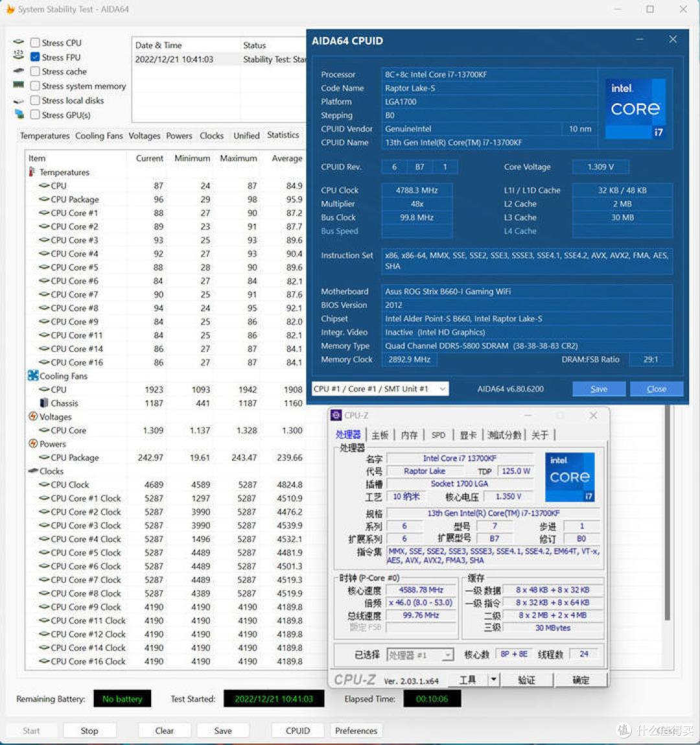Switch to the Cooling Fans tab

99,136
